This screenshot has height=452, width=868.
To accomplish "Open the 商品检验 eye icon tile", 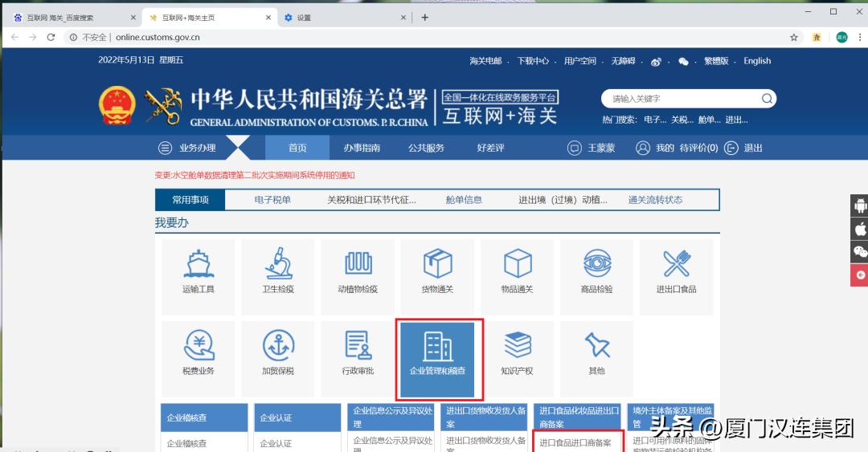I will (596, 277).
